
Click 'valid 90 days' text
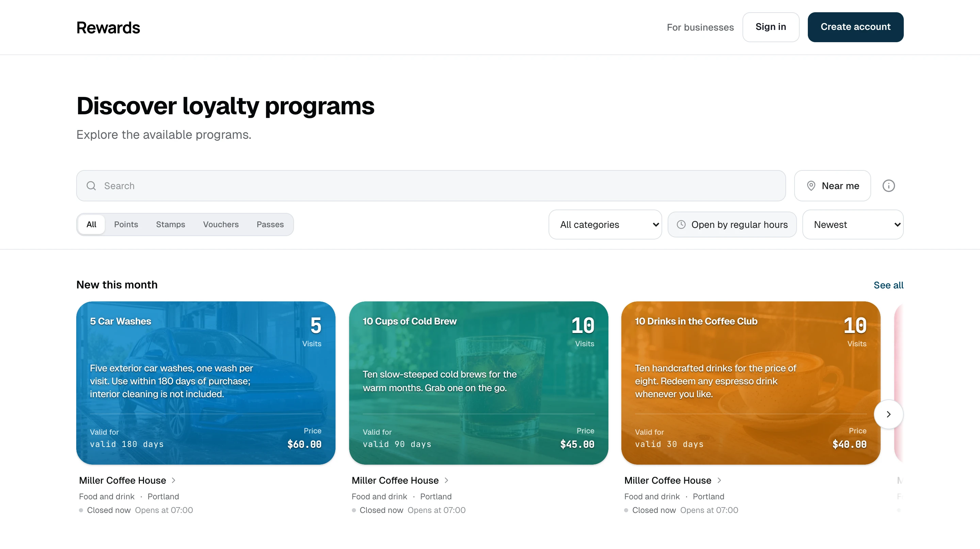point(397,444)
